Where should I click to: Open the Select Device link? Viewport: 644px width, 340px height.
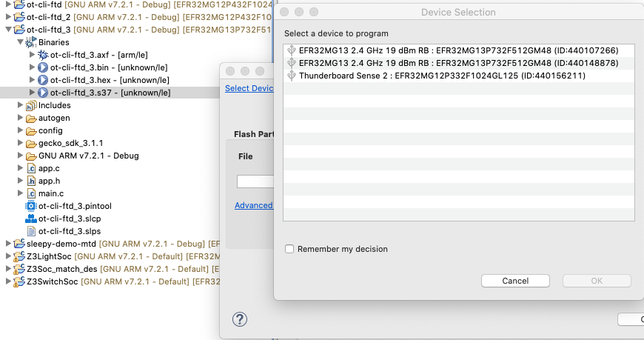249,88
